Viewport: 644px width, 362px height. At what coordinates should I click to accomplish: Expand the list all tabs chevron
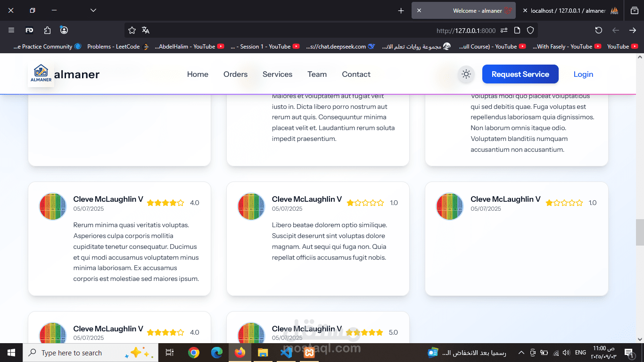pos(93,10)
